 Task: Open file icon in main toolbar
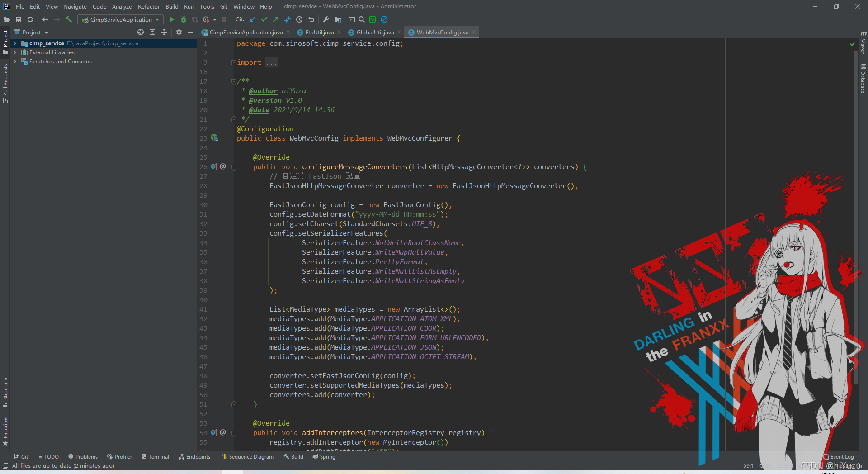(x=7, y=19)
